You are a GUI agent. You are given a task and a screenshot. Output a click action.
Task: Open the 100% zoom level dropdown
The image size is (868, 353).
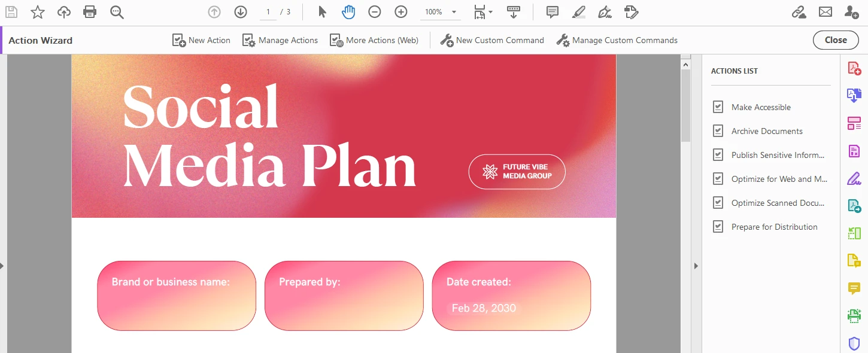(x=440, y=12)
